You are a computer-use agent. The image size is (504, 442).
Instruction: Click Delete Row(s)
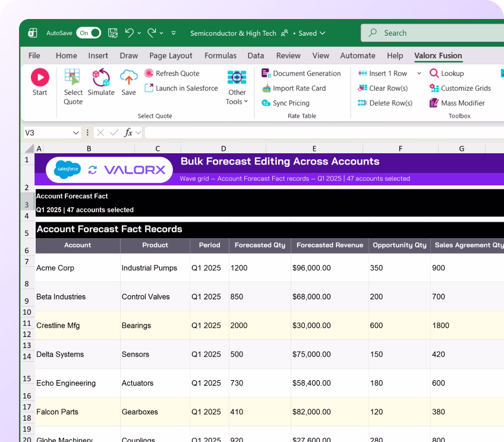click(385, 103)
